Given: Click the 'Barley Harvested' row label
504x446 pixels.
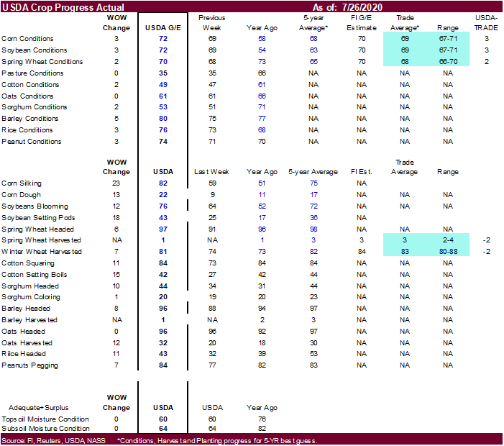Looking at the screenshot, I should pos(29,320).
